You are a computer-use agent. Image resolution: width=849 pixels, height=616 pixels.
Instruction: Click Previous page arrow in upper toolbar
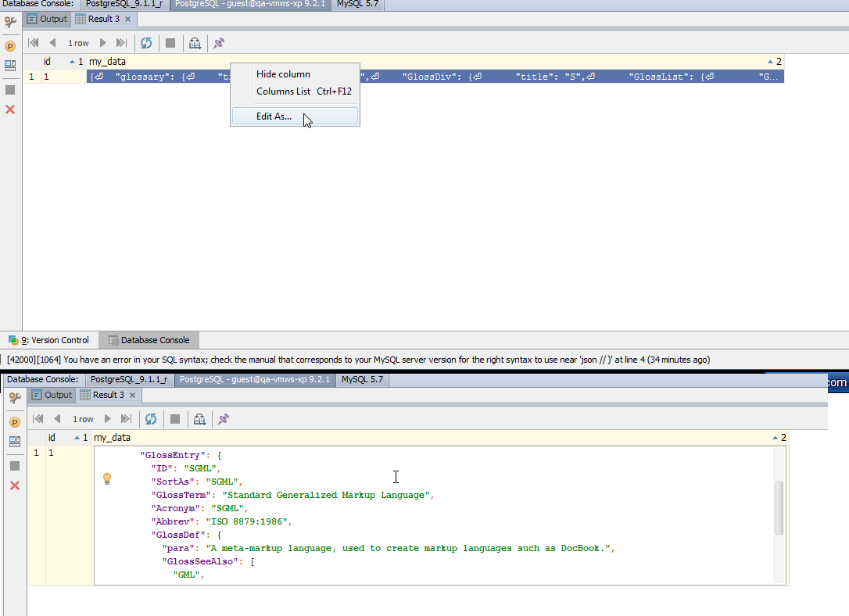52,43
